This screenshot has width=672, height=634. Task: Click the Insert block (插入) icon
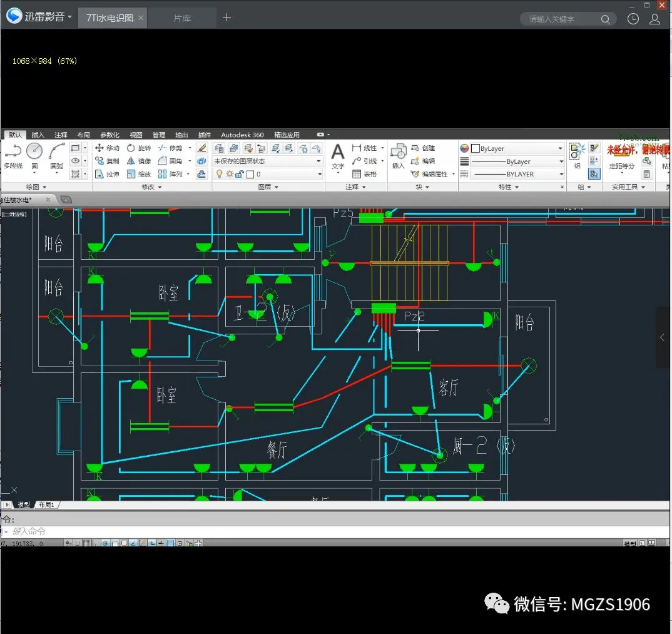click(x=398, y=156)
